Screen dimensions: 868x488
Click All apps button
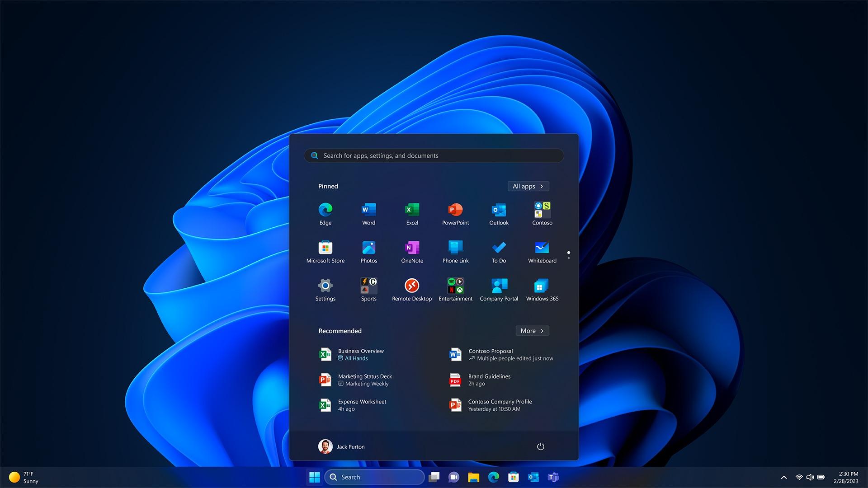527,186
